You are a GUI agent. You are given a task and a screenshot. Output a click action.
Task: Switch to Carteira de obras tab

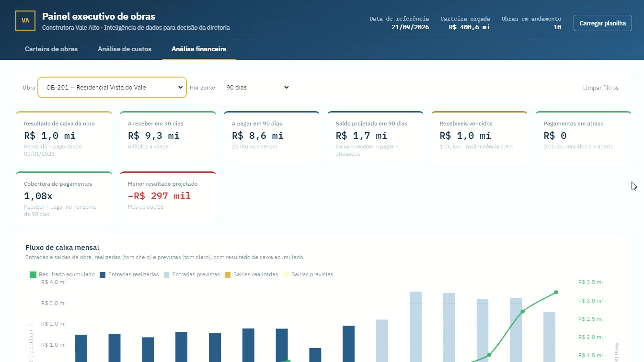51,49
